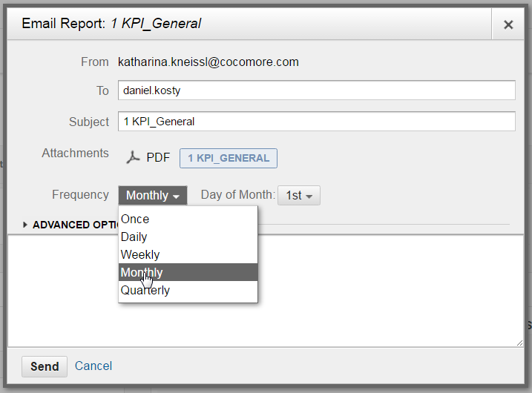Open the Day of Month dropdown
The width and height of the screenshot is (532, 393).
pos(299,195)
